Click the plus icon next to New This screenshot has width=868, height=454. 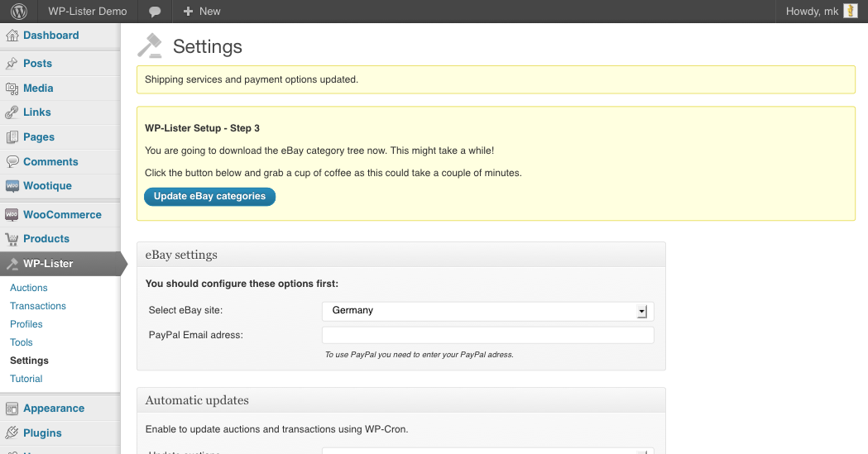click(188, 11)
